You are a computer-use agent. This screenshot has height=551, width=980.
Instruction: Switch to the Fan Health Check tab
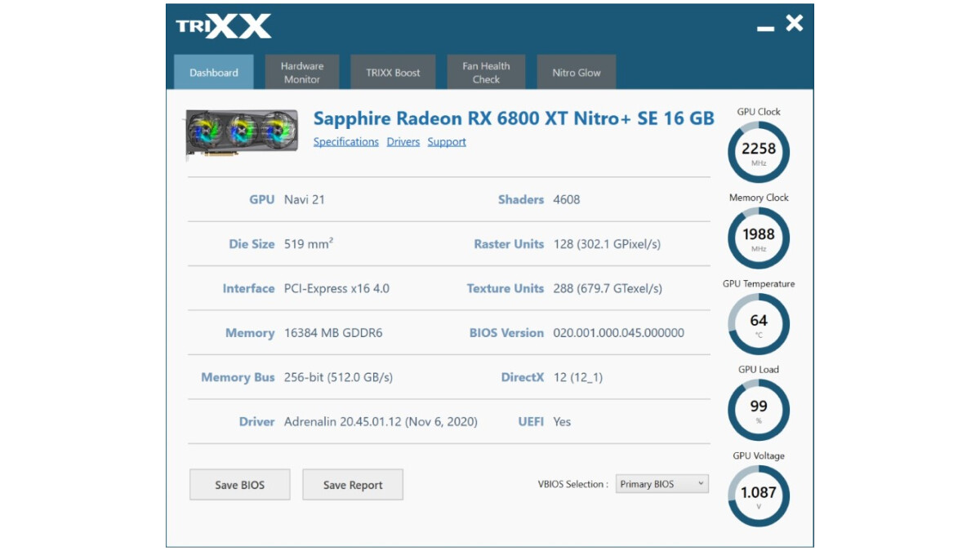click(x=486, y=72)
